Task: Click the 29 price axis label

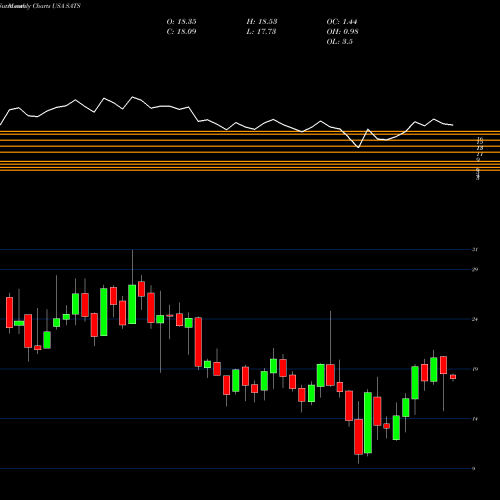Action: point(475,269)
